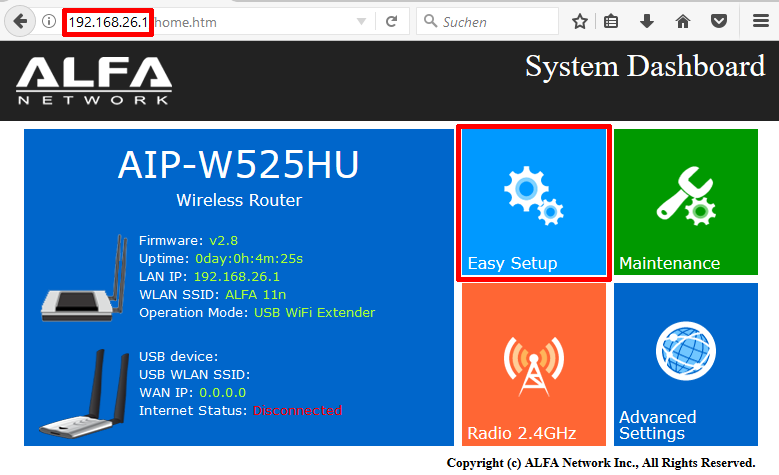Click the ALFA Network copyright text
The height and width of the screenshot is (475, 779).
click(x=601, y=463)
